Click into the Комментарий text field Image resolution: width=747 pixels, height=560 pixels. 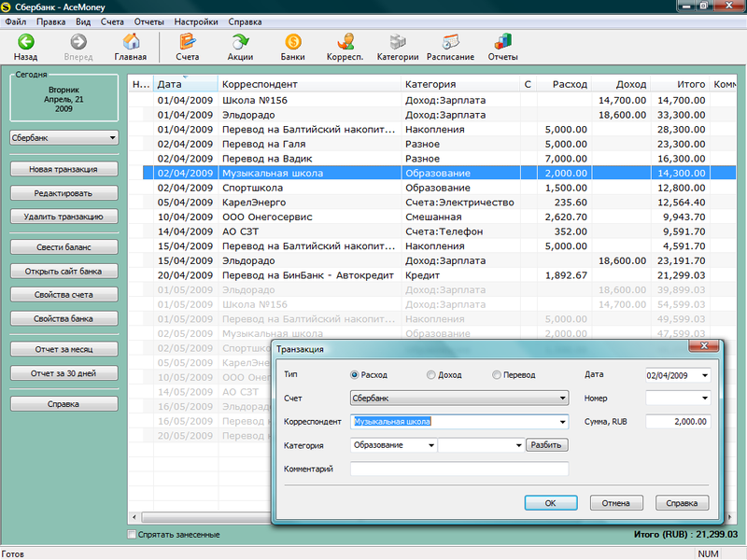[x=459, y=469]
